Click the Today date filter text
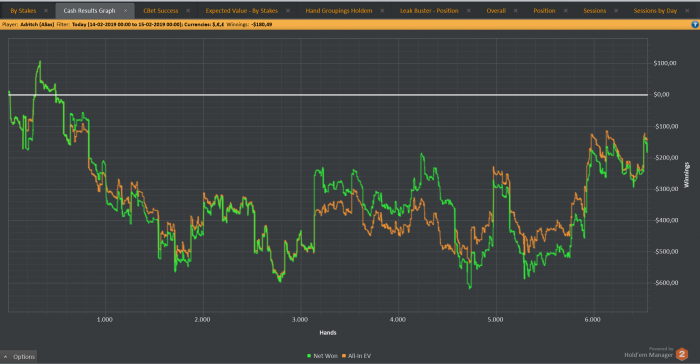Image resolution: width=700 pixels, height=364 pixels. 126,25
